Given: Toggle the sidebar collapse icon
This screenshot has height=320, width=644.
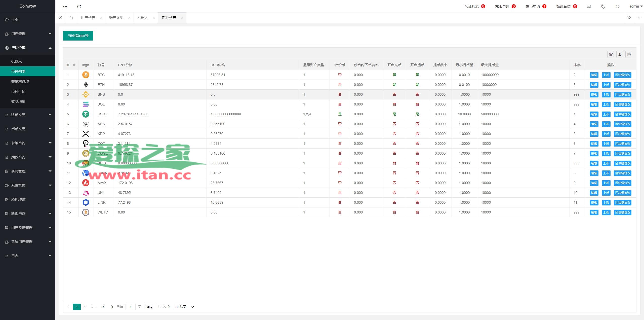Looking at the screenshot, I should point(65,7).
